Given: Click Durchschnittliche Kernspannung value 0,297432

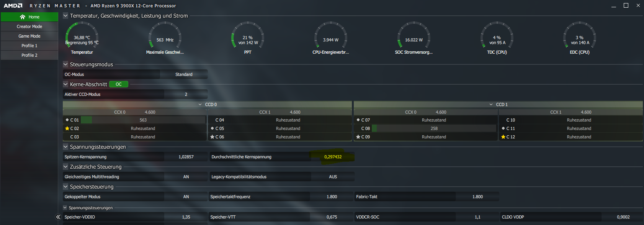Looking at the screenshot, I should [x=333, y=157].
